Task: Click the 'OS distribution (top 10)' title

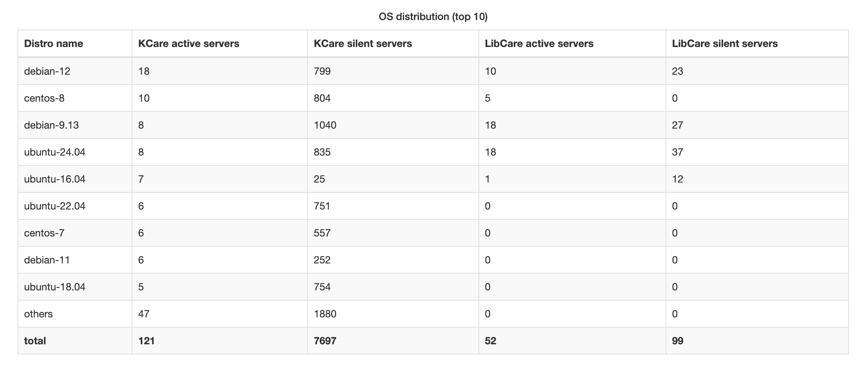Action: [433, 17]
